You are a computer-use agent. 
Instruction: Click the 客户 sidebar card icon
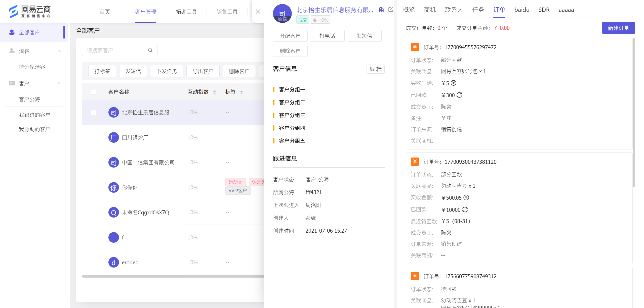coord(12,83)
